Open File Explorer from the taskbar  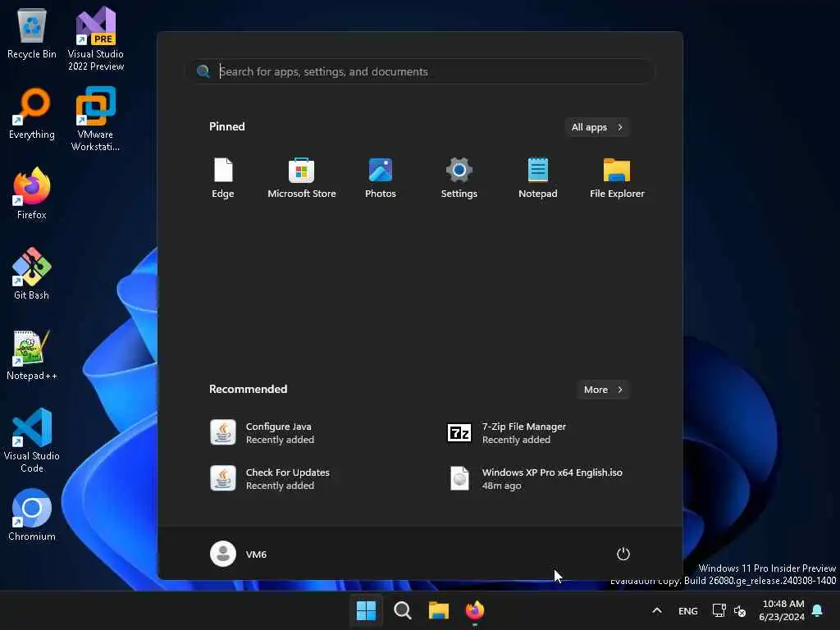[x=438, y=610]
